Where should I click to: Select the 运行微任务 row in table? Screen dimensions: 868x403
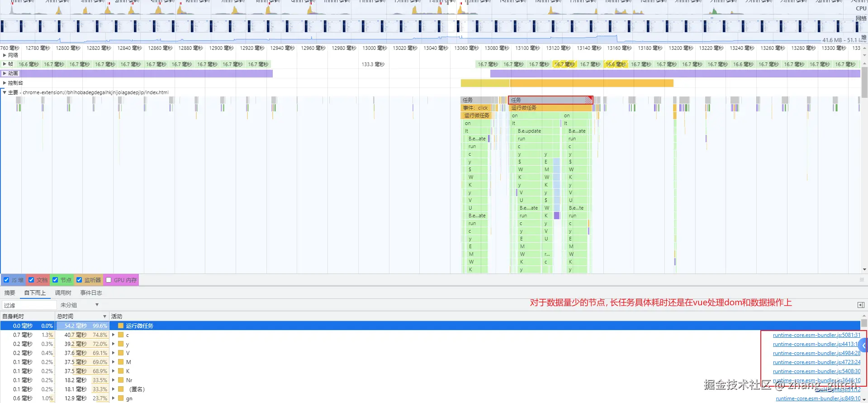pyautogui.click(x=430, y=326)
